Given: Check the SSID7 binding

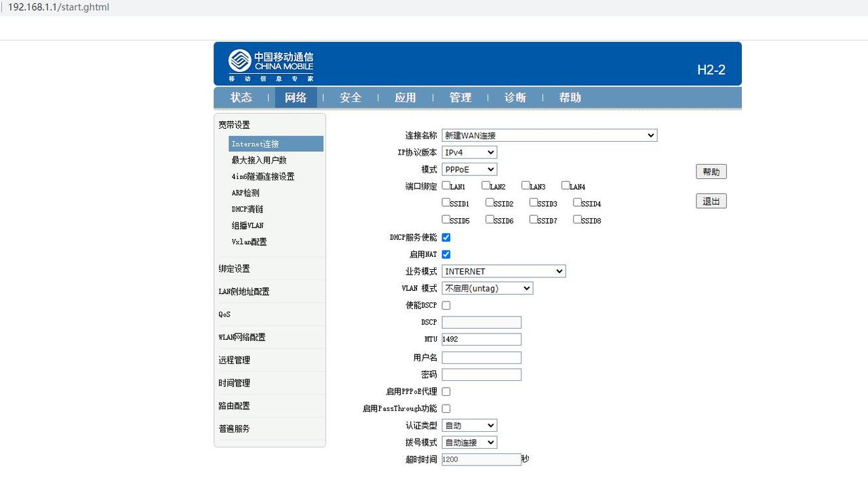Looking at the screenshot, I should click(534, 219).
